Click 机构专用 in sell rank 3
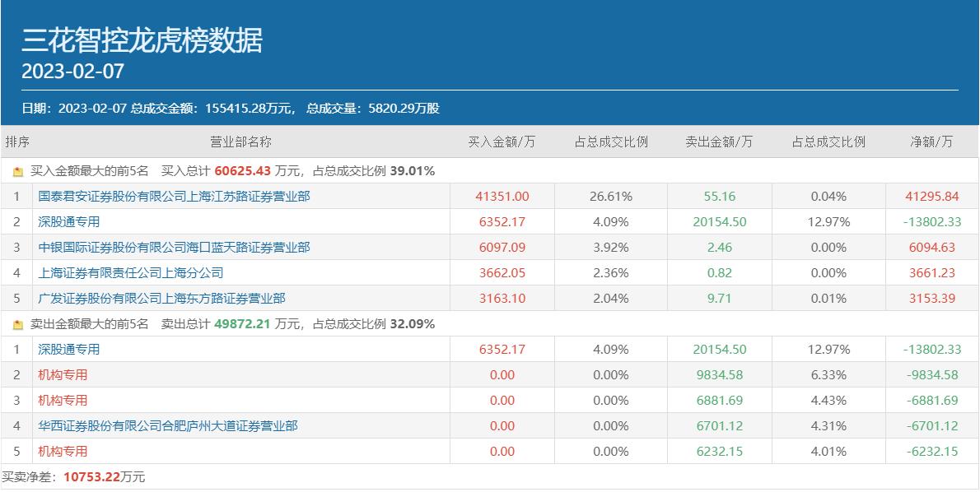Screen dimensions: 980x492 [63, 401]
